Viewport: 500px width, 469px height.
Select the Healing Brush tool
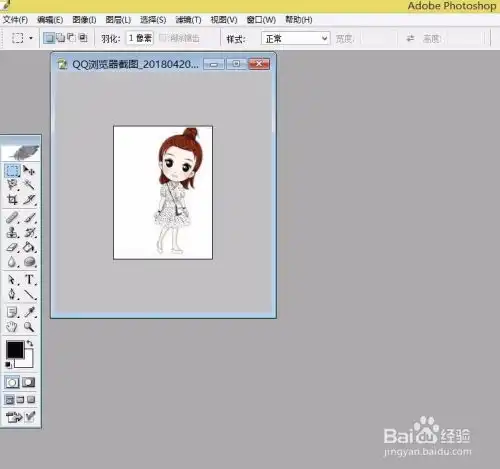(x=12, y=218)
